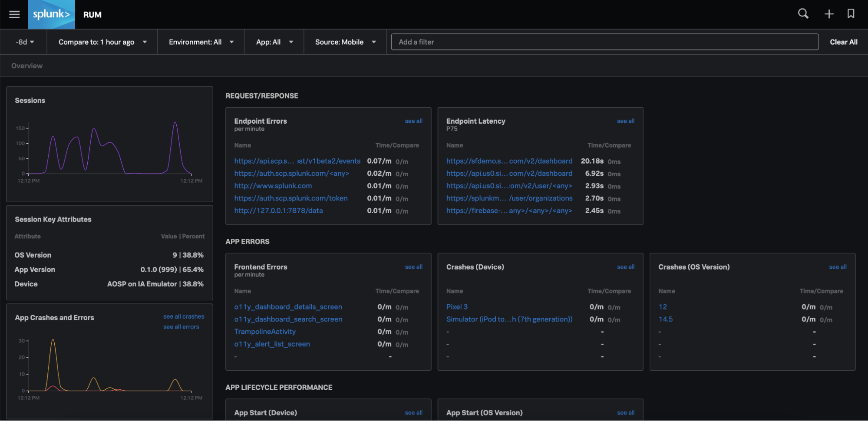The image size is (868, 421).
Task: Open the hamburger navigation menu
Action: coord(14,14)
